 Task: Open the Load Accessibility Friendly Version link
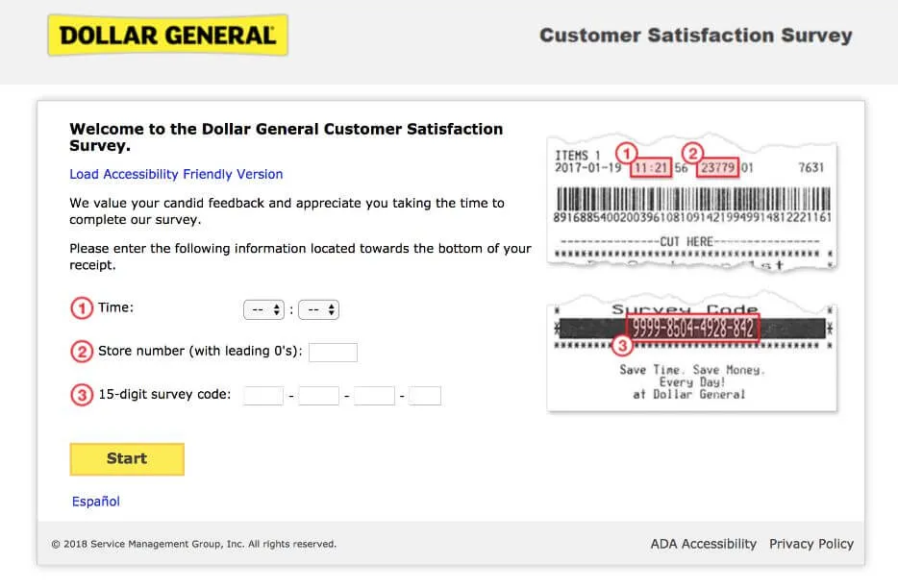tap(176, 174)
